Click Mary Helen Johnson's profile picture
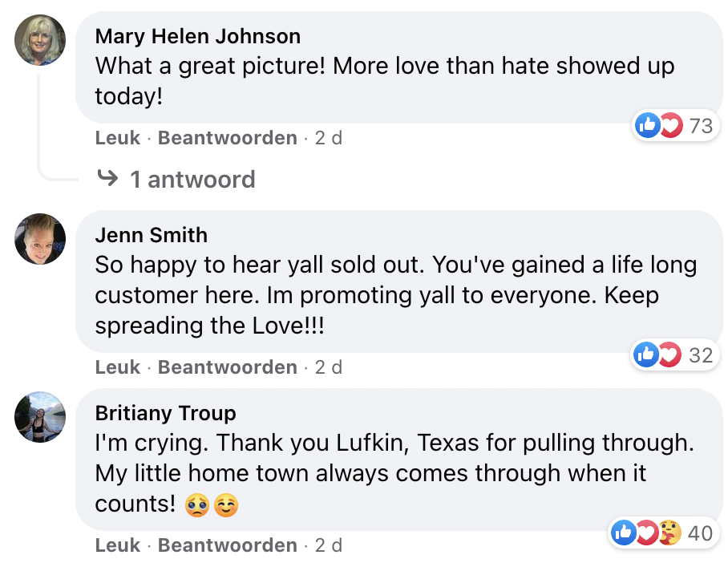The width and height of the screenshot is (728, 563). (x=40, y=40)
